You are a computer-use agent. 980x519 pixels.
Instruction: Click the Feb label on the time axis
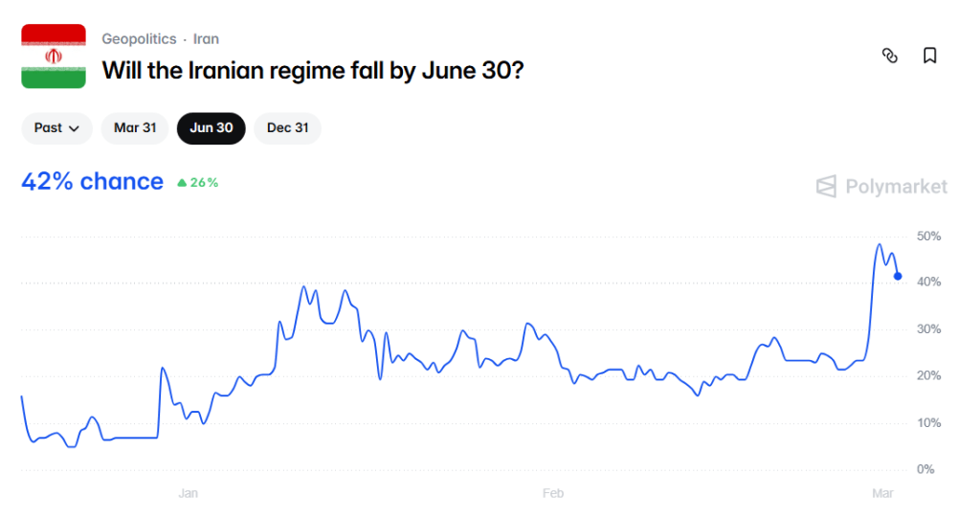[552, 494]
